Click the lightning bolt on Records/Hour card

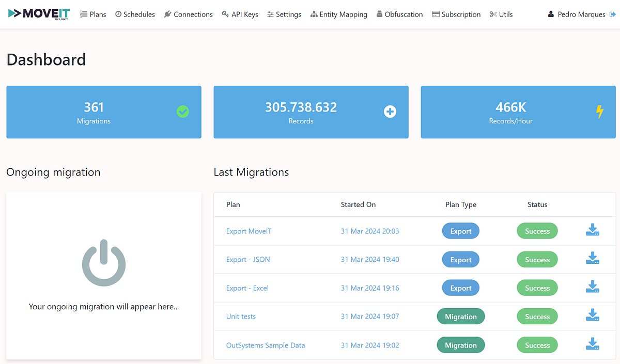600,112
